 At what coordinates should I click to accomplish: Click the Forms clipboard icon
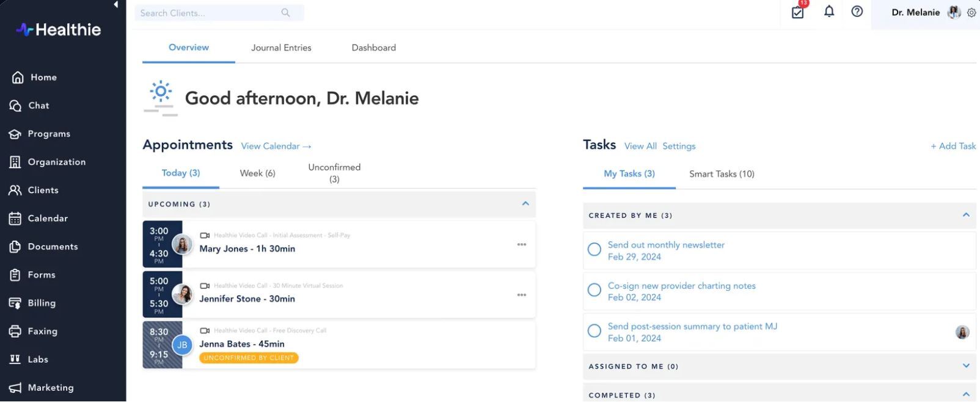coord(15,275)
